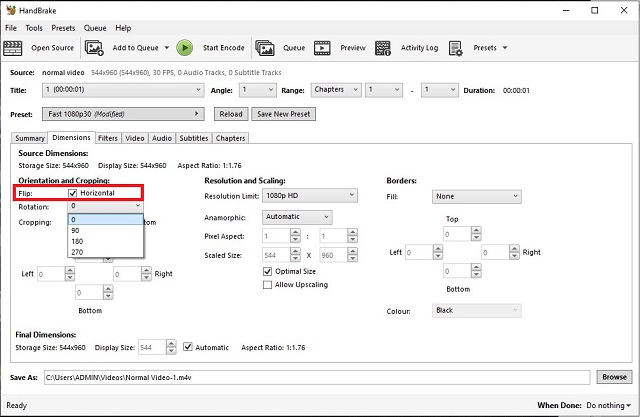Click the Borders Left value field
The width and height of the screenshot is (640, 417).
click(418, 253)
